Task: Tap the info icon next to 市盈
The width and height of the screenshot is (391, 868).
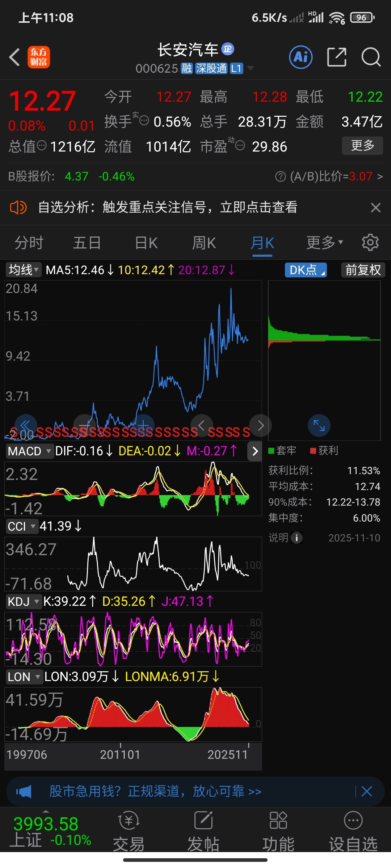Action: tap(240, 145)
